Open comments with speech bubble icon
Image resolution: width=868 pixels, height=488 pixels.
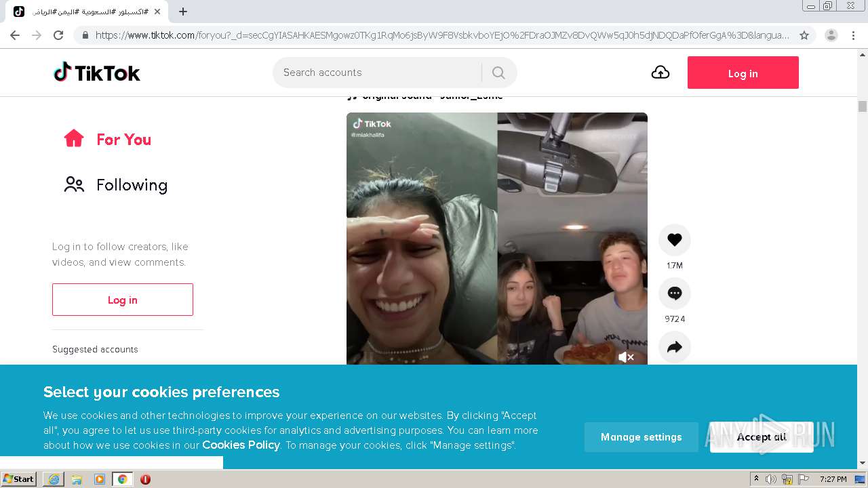[x=675, y=293]
